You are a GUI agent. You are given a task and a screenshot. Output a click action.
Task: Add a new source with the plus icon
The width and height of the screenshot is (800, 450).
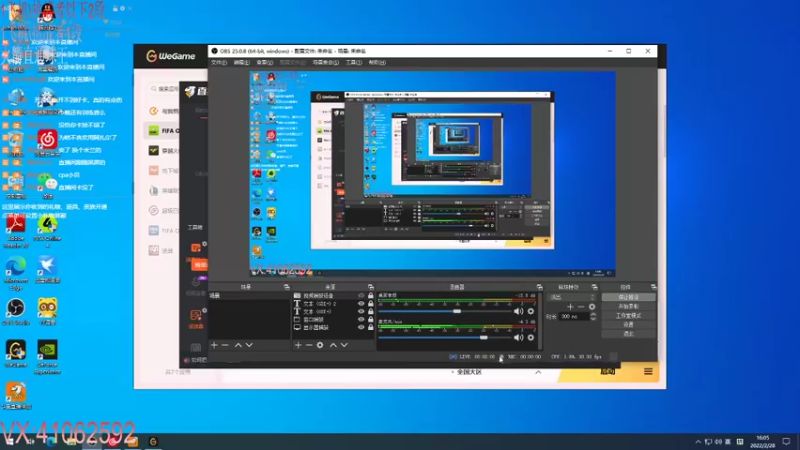[298, 345]
